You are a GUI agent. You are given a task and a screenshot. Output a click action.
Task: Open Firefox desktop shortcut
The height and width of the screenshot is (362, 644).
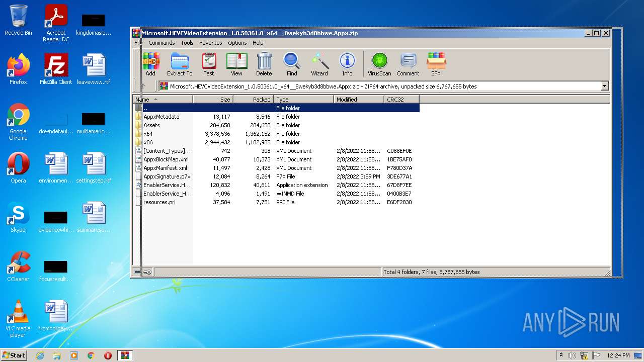[18, 69]
